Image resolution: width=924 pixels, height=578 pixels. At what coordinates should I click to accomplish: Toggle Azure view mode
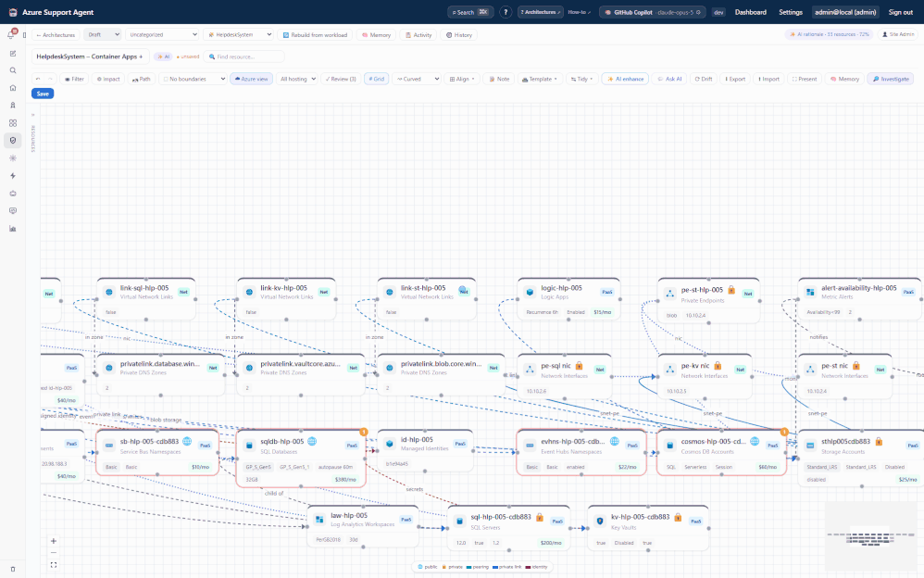(252, 79)
